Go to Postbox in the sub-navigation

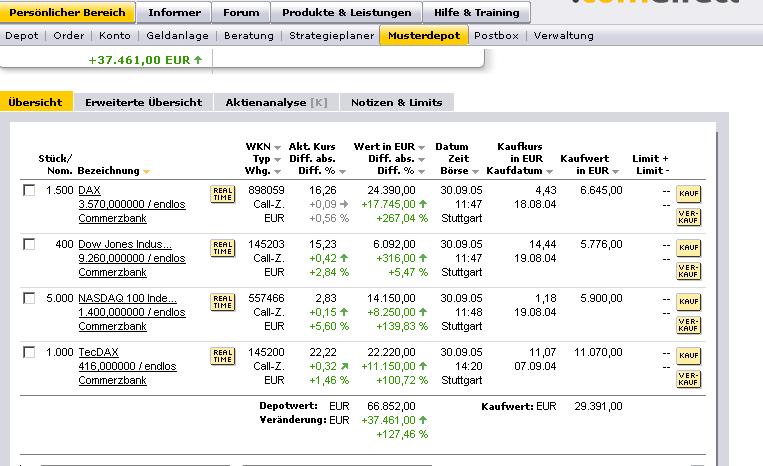click(496, 35)
